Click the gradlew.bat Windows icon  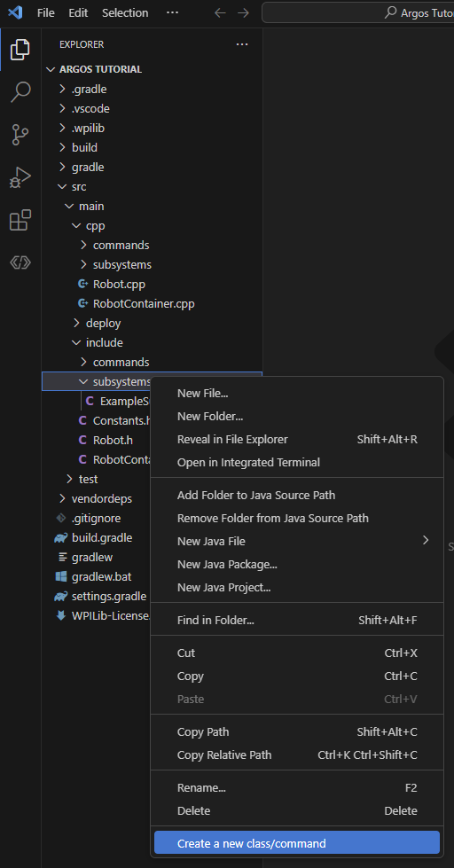pyautogui.click(x=61, y=577)
